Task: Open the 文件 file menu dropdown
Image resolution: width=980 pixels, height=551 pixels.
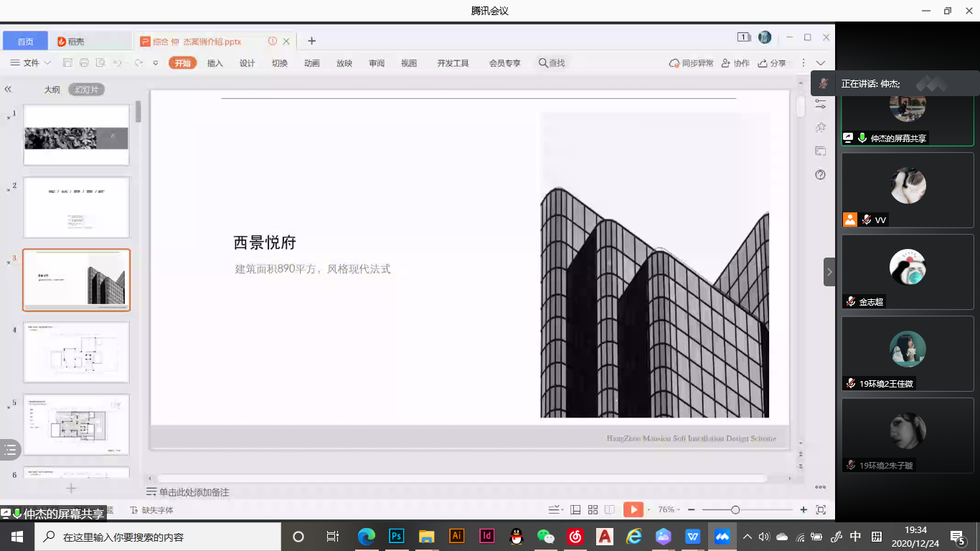Action: coord(31,63)
